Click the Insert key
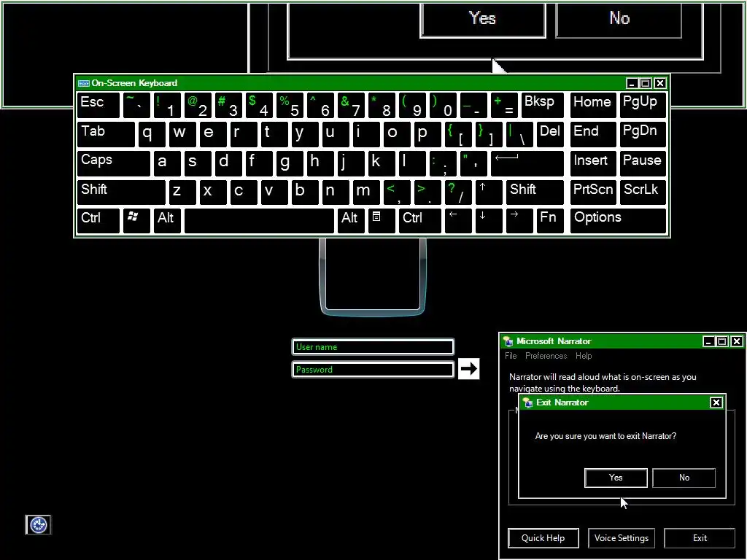This screenshot has width=747, height=560. 593,163
